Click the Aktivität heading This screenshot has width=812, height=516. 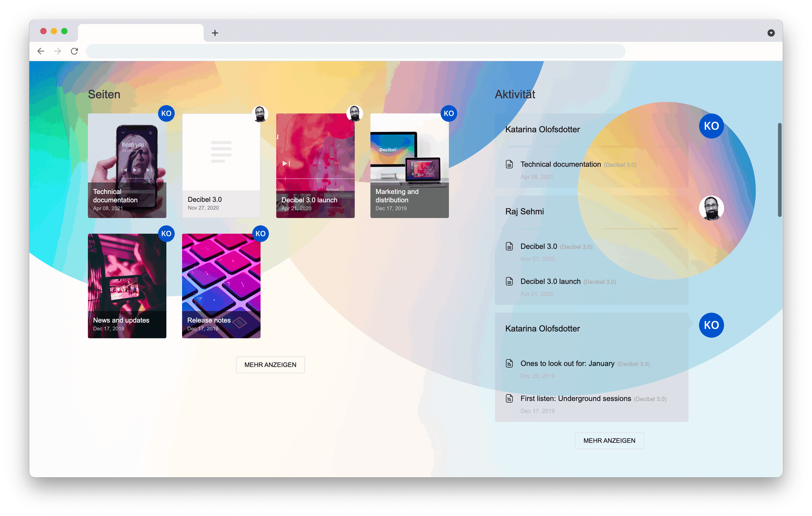point(515,94)
